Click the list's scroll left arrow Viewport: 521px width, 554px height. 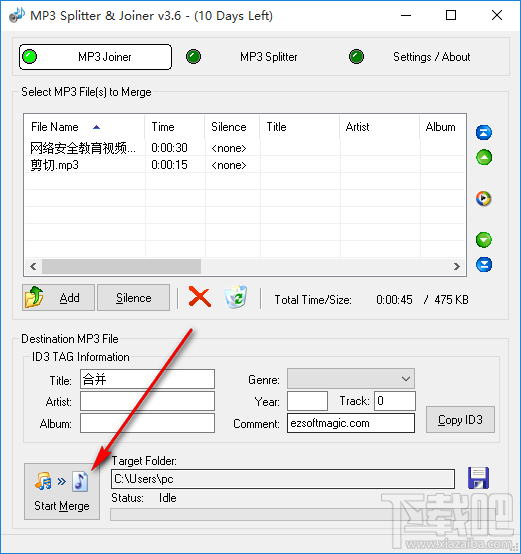click(33, 266)
